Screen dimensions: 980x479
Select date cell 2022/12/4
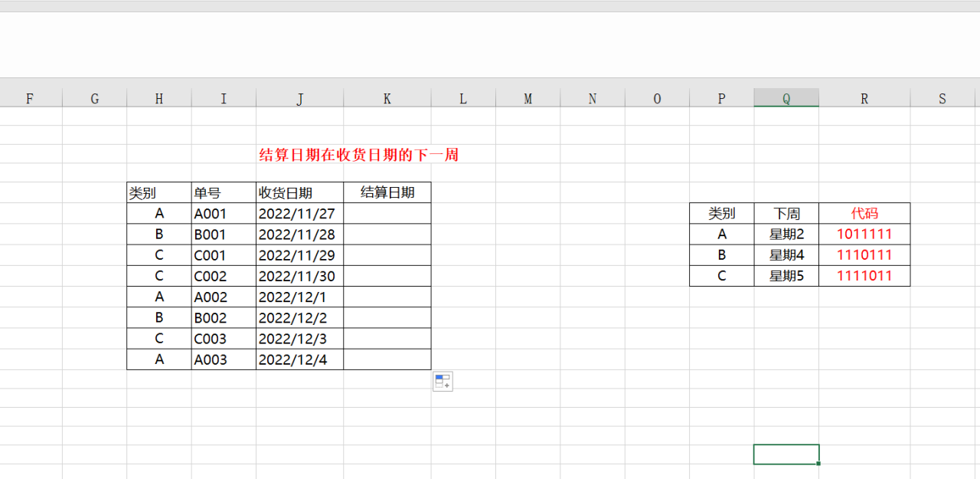point(300,359)
